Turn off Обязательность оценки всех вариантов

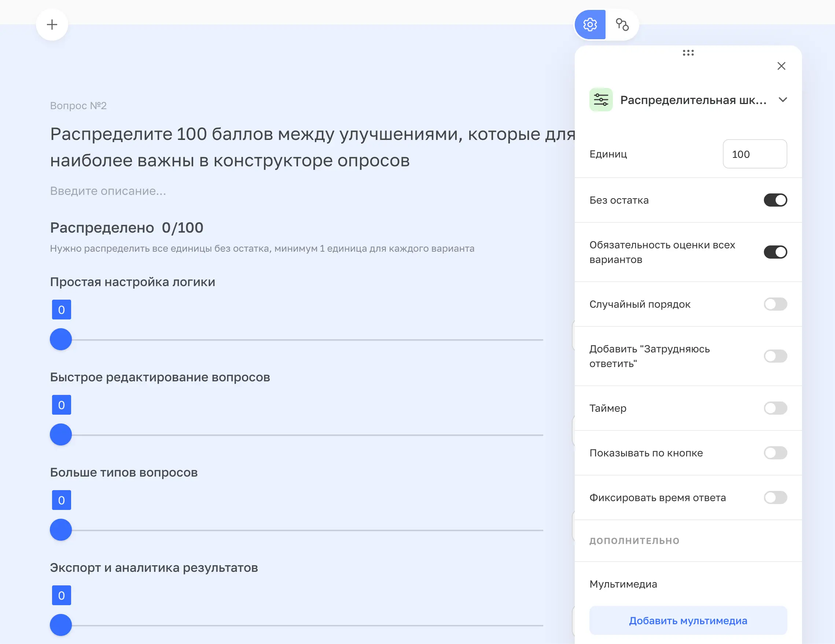[x=775, y=252]
